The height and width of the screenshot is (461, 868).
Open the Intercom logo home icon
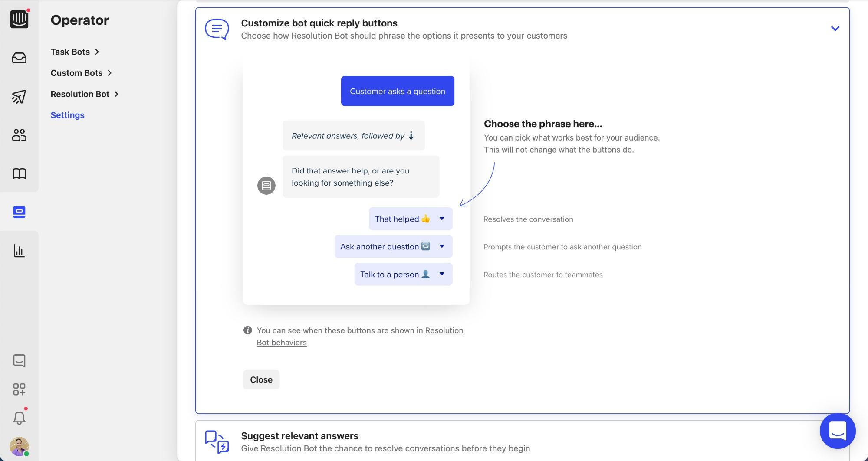[x=19, y=20]
